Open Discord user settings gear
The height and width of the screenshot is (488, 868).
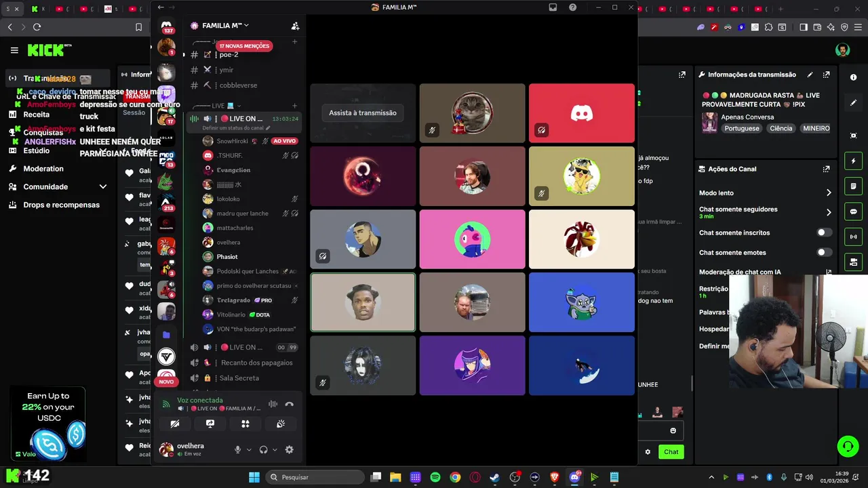coord(290,449)
